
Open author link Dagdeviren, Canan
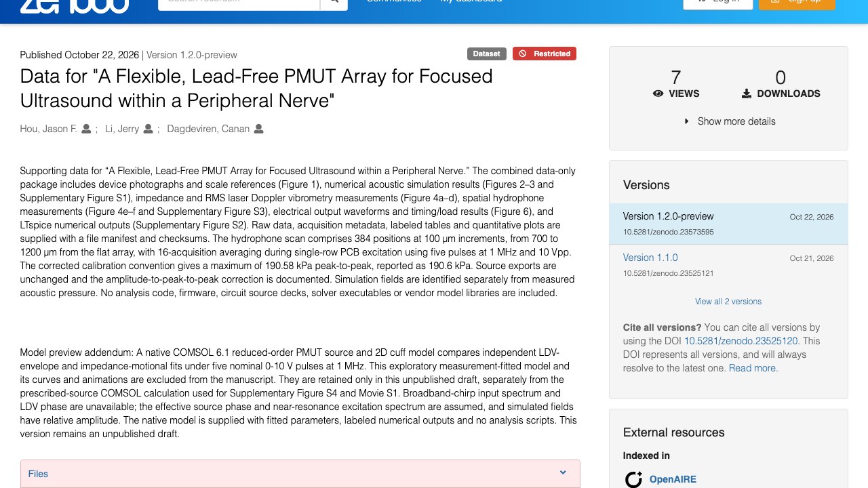tap(208, 129)
